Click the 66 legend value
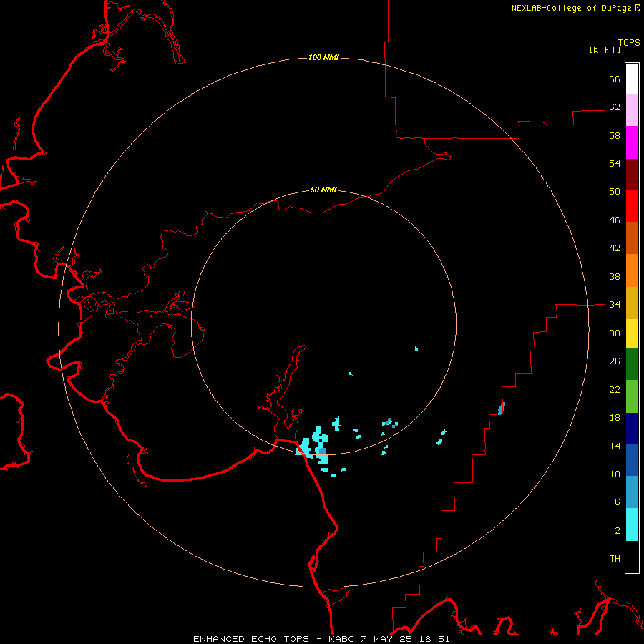Screen dimensions: 644x644 [x=615, y=79]
